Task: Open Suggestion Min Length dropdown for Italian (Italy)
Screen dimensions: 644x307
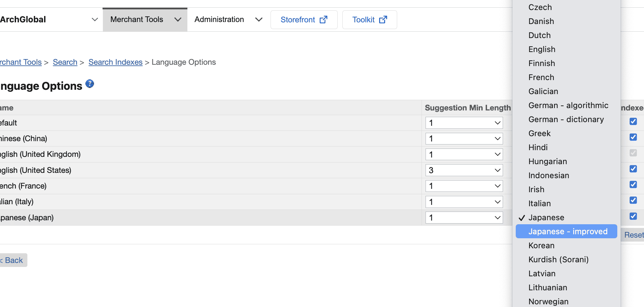Action: [x=464, y=202]
